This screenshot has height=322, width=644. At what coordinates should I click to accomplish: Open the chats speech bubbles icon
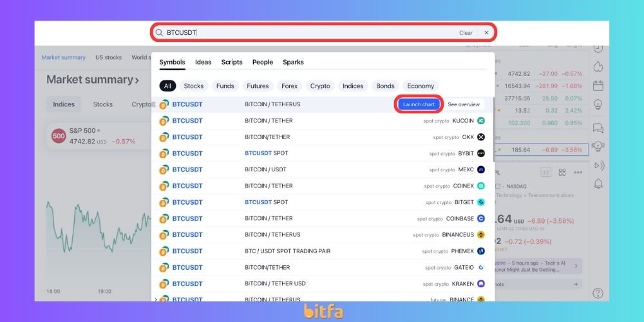(x=598, y=128)
